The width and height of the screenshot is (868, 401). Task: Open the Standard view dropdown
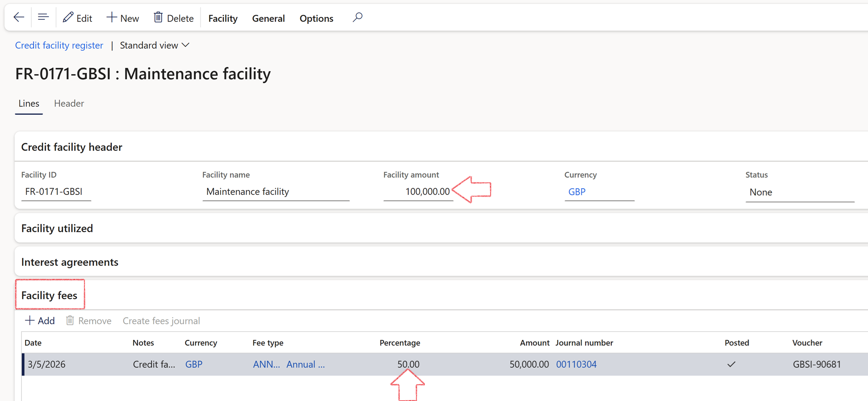pos(154,45)
